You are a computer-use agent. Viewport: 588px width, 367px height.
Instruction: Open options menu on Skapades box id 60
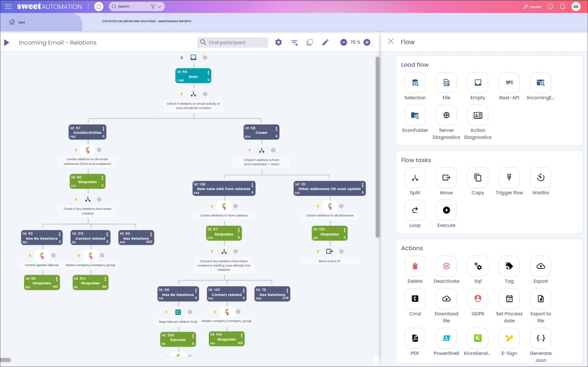click(103, 178)
